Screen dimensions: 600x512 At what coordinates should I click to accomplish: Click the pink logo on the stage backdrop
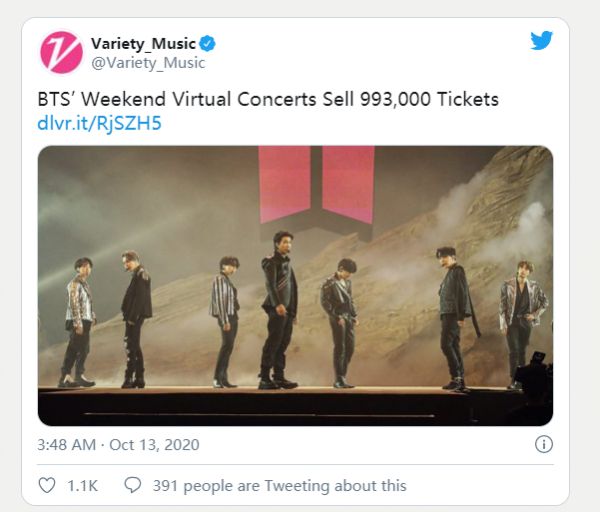click(317, 185)
